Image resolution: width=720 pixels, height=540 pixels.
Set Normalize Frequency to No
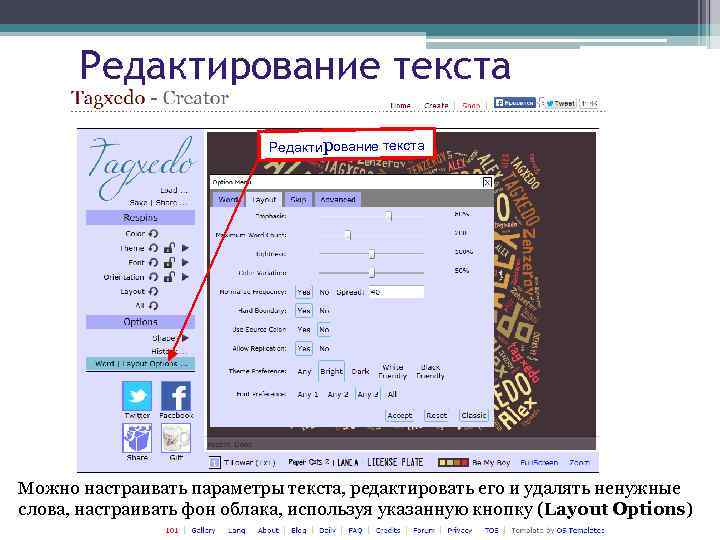[324, 292]
